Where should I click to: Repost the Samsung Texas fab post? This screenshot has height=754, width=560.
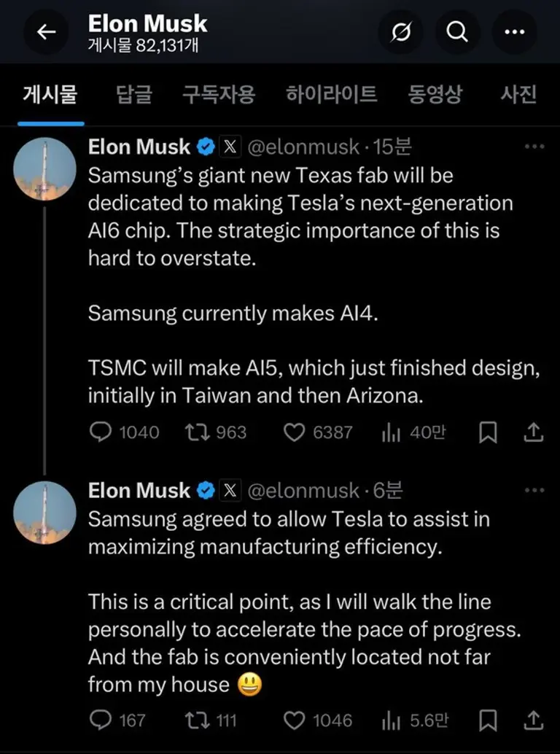(196, 432)
